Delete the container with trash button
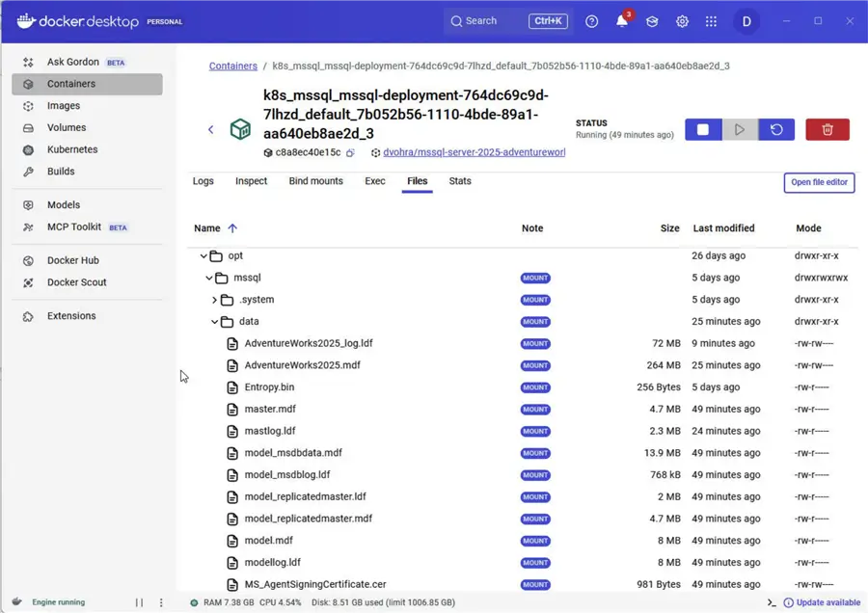 (x=827, y=129)
